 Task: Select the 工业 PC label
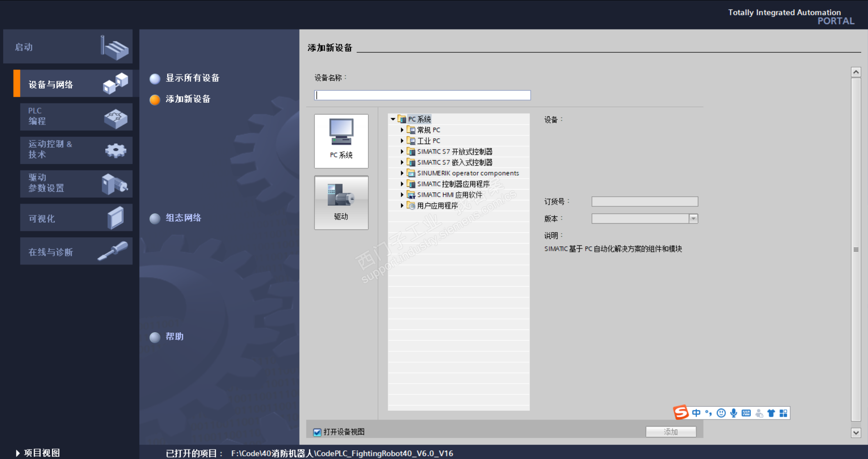[x=429, y=141]
